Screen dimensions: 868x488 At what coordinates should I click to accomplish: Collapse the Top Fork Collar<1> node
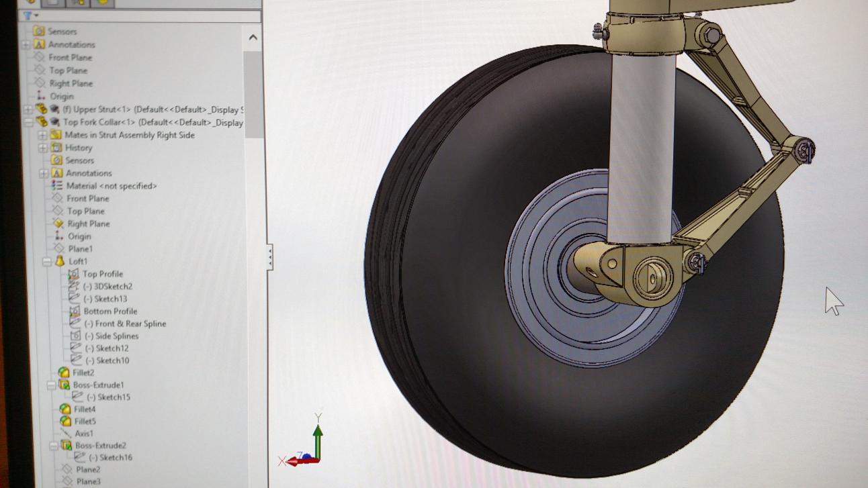(x=29, y=122)
